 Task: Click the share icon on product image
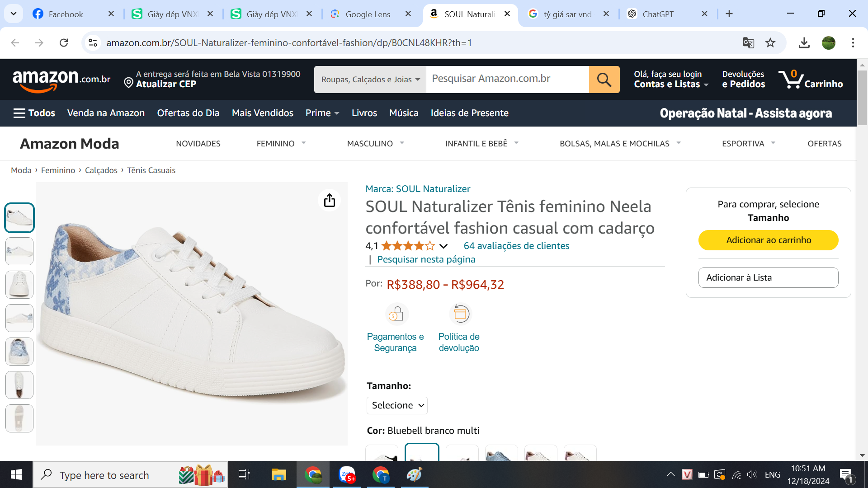(330, 200)
